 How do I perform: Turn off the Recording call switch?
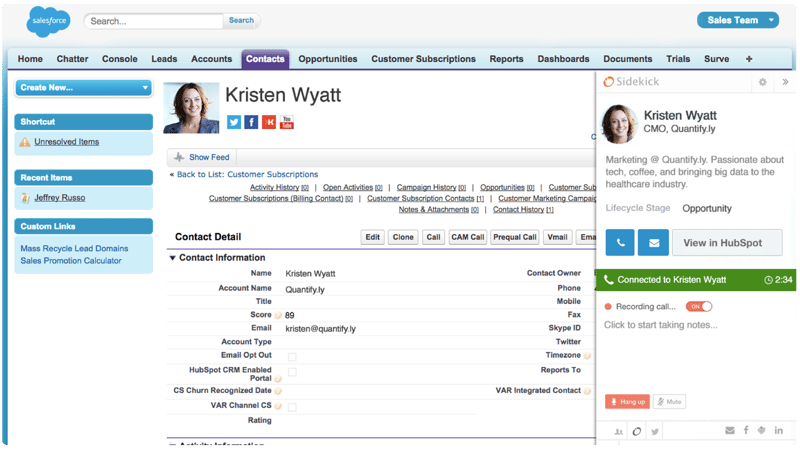698,307
